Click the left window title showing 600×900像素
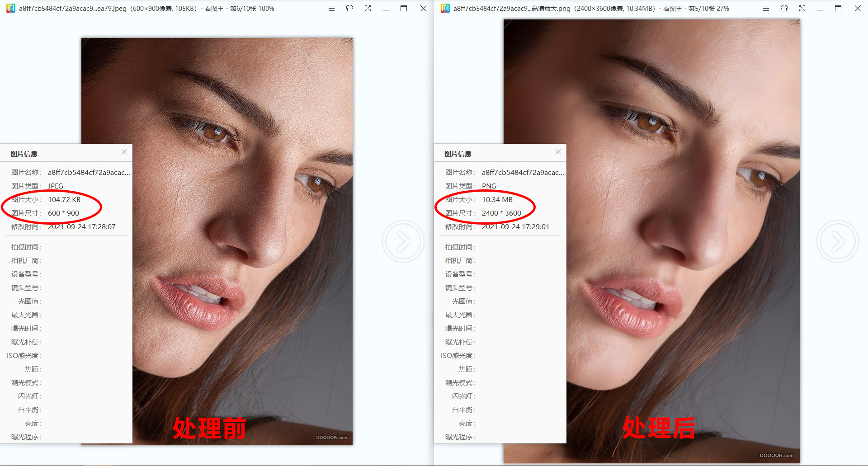 [x=146, y=9]
